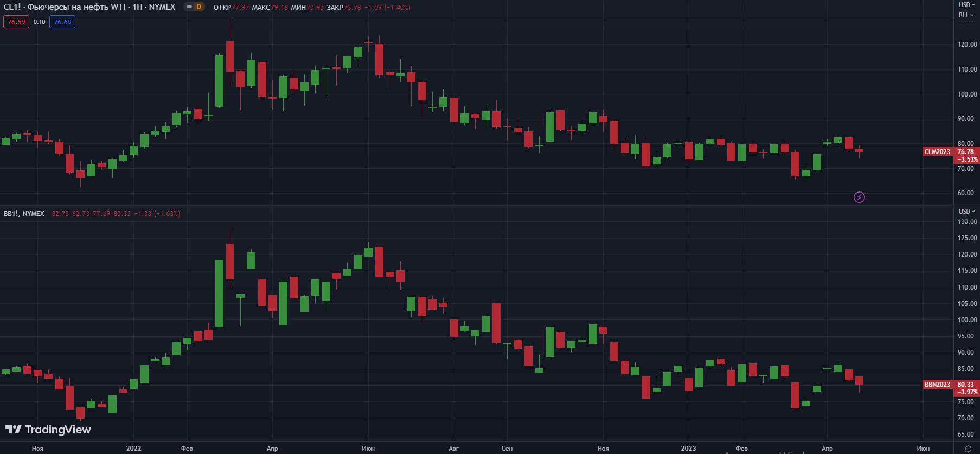The image size is (980, 454).
Task: Click the ЗАКР 76.78 close value
Action: pos(344,8)
